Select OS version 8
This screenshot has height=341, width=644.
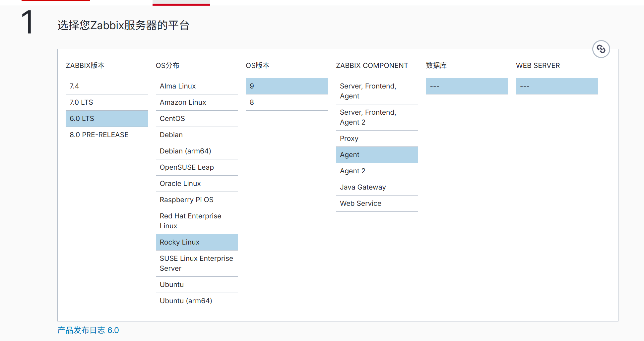pos(287,102)
